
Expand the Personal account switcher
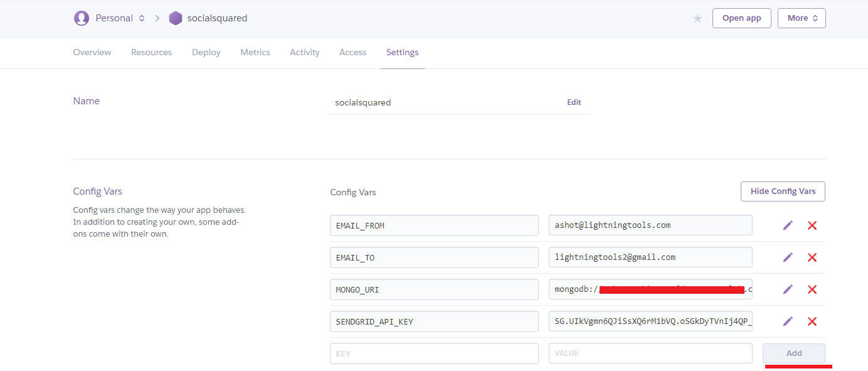tap(142, 18)
